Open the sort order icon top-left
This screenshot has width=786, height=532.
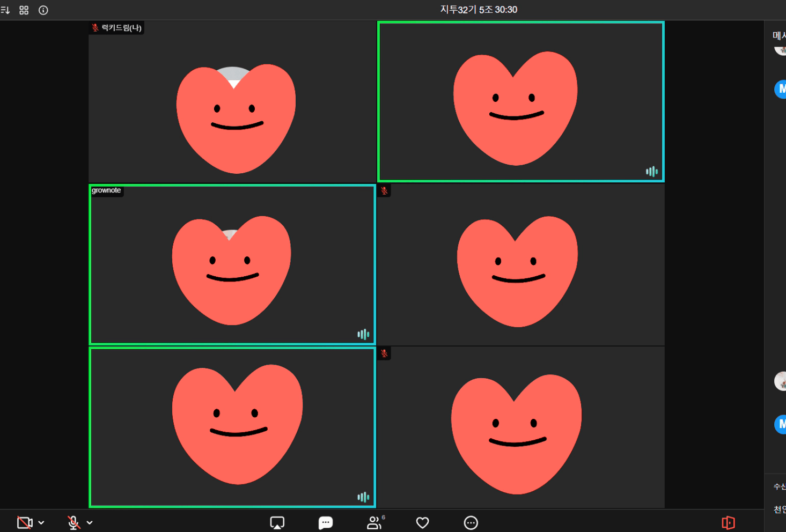pyautogui.click(x=5, y=10)
